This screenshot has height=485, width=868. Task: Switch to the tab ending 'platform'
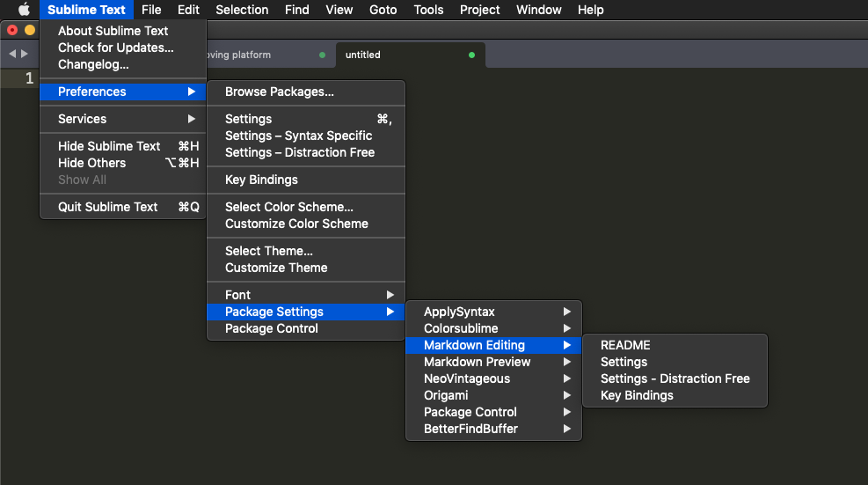pos(271,55)
